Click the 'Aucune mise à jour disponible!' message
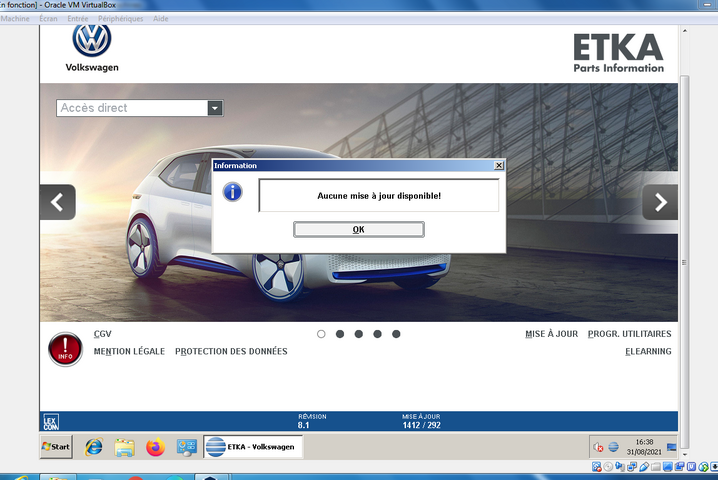The width and height of the screenshot is (718, 480). point(379,196)
